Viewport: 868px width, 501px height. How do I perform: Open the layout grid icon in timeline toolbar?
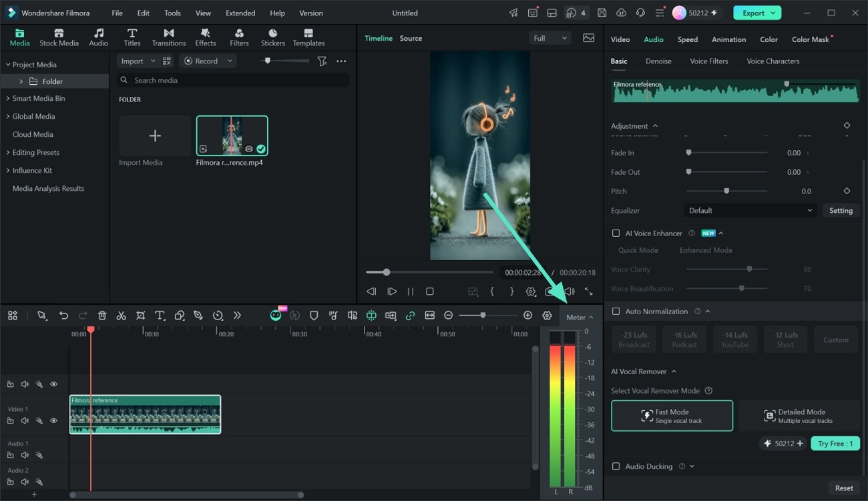(13, 316)
